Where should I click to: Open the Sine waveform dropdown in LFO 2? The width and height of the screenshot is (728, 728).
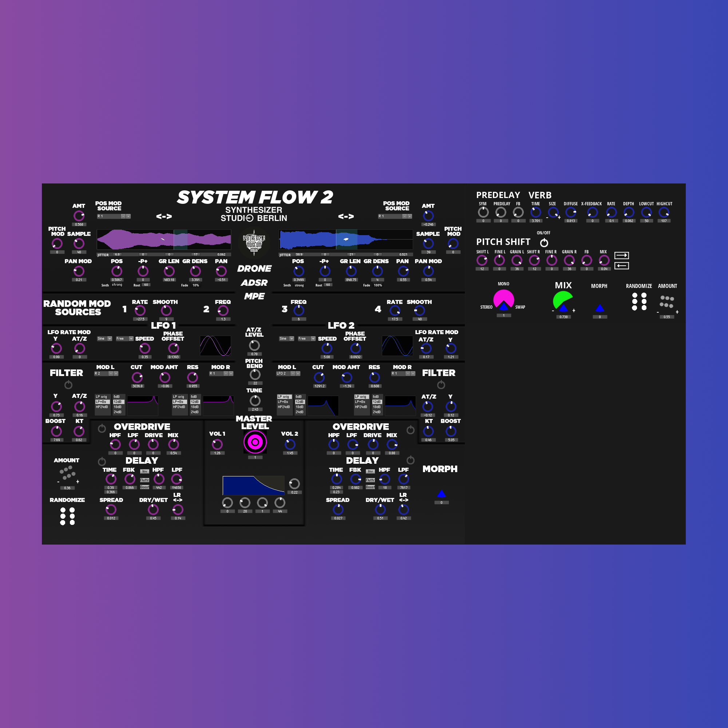pos(286,339)
